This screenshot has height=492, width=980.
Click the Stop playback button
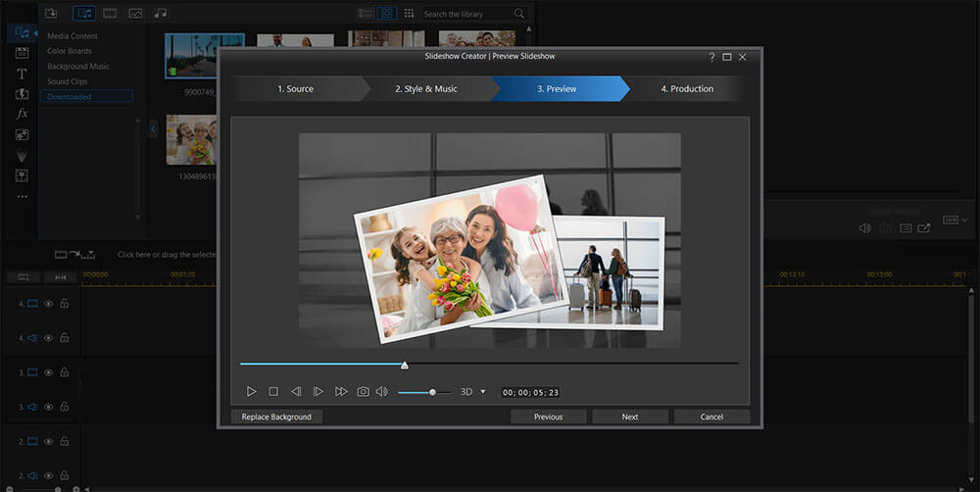point(273,391)
